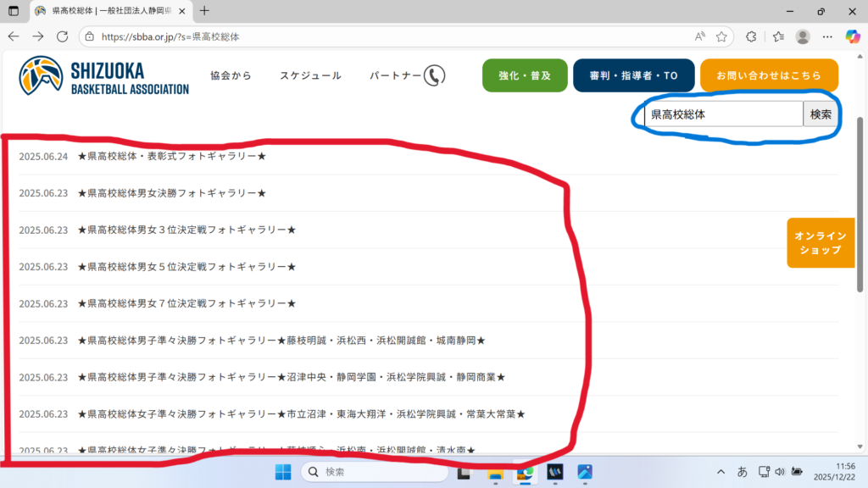Viewport: 868px width, 488px height.
Task: Open the スケジュール navigation menu
Action: [x=310, y=75]
